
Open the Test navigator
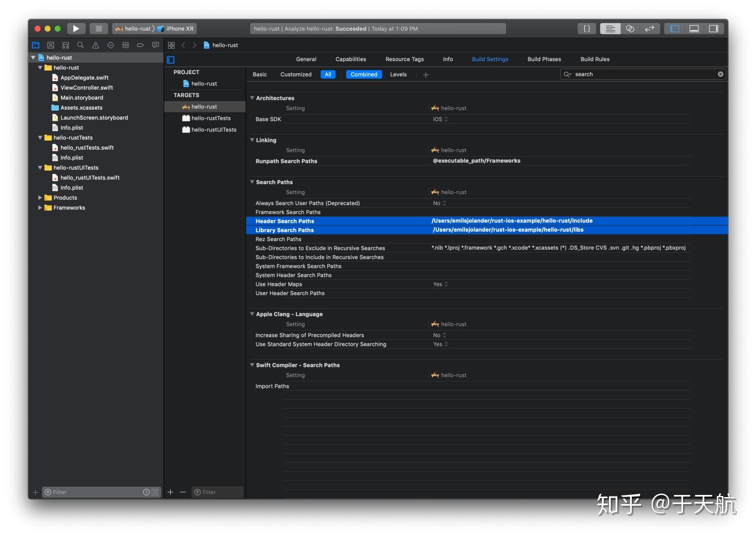coord(110,45)
